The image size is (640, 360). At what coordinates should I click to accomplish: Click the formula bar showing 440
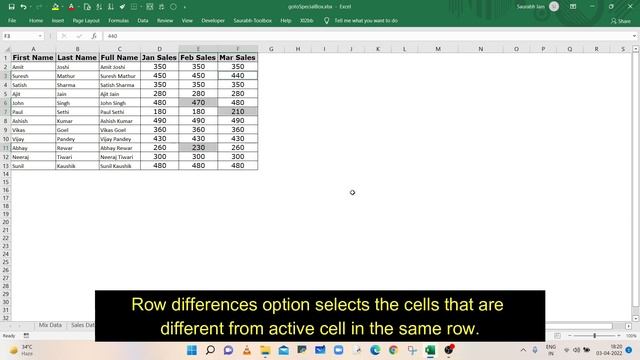[x=367, y=36]
